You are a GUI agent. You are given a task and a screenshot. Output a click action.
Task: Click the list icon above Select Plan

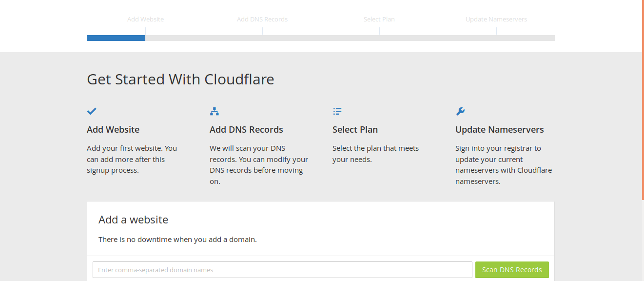coord(337,111)
